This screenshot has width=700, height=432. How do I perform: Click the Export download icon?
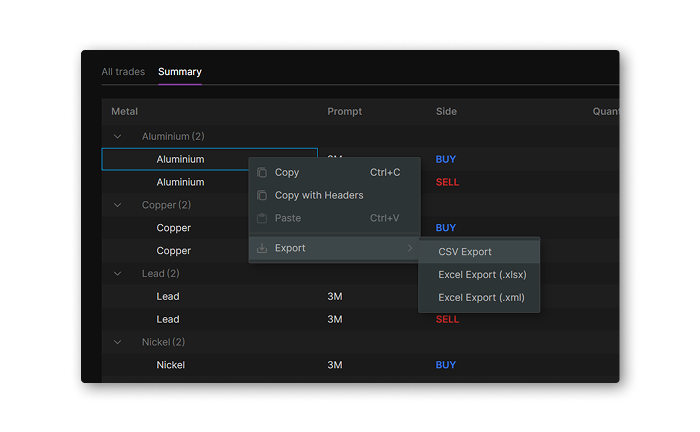click(262, 248)
